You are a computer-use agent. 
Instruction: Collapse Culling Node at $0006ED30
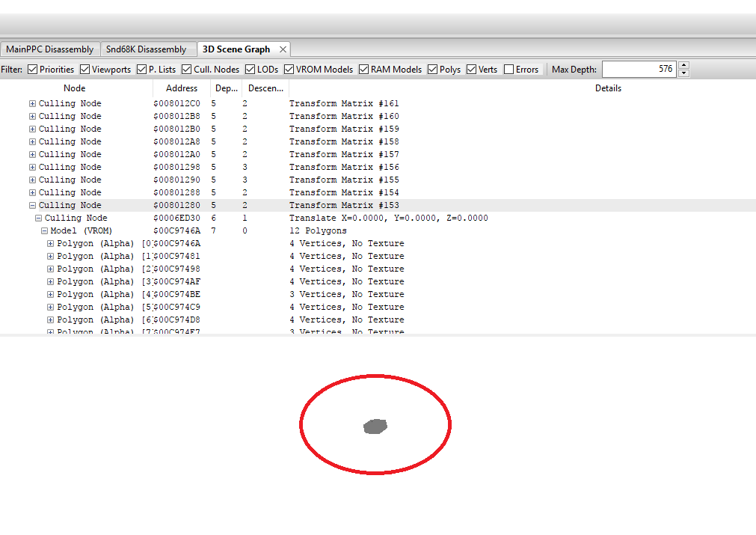click(x=39, y=218)
